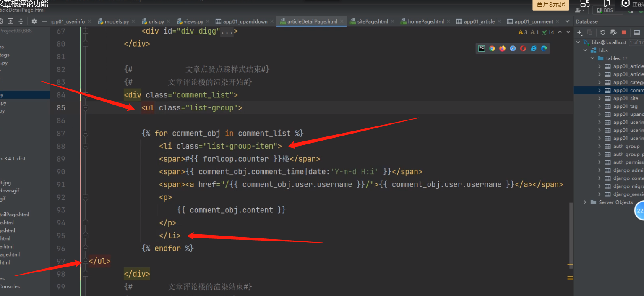Fold the ul block at line 85
Image resolution: width=644 pixels, height=296 pixels.
86,108
